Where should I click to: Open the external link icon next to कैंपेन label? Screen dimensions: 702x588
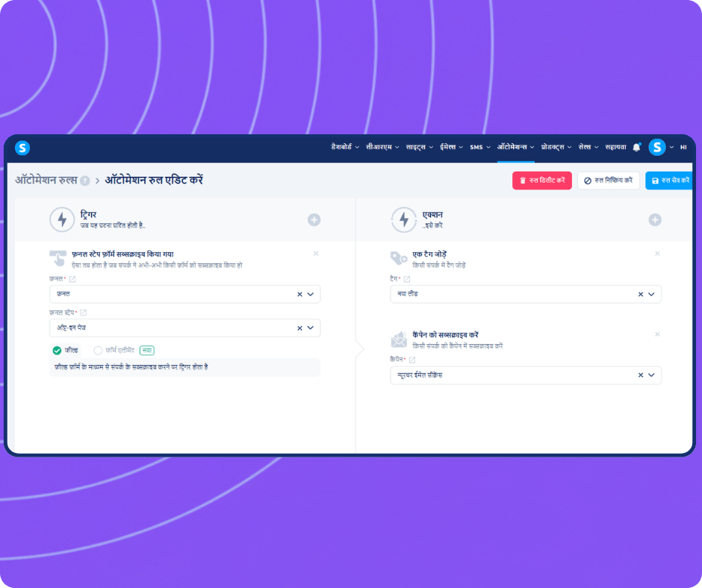pos(412,360)
